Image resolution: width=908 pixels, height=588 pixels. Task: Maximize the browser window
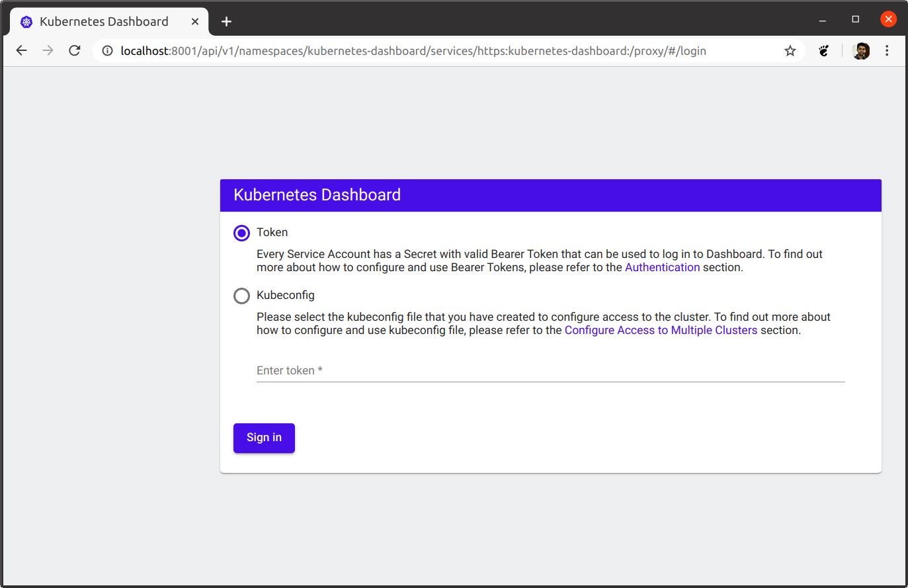click(x=855, y=19)
